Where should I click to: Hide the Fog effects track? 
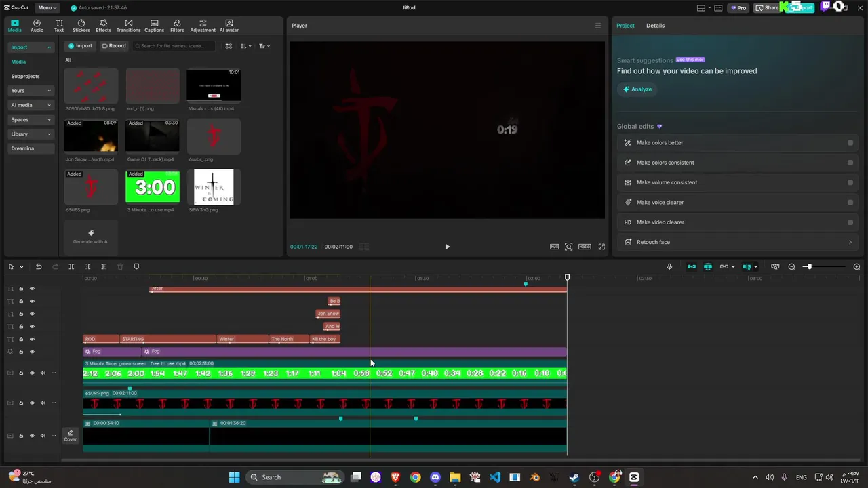[x=32, y=352]
